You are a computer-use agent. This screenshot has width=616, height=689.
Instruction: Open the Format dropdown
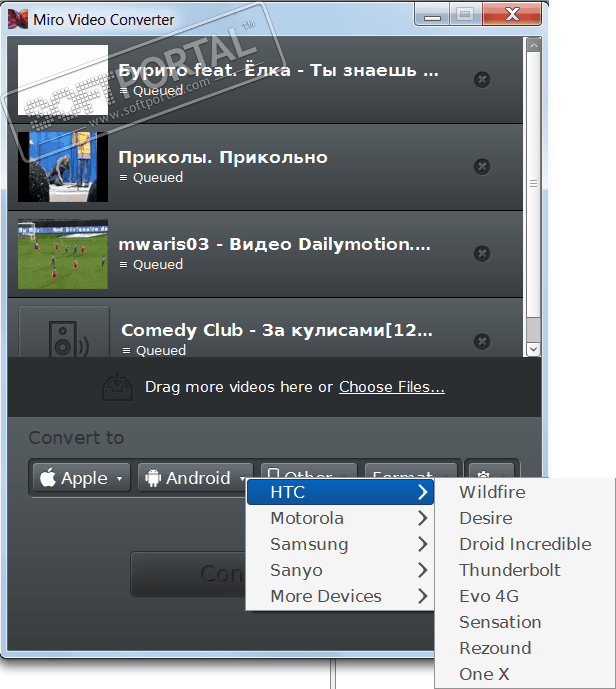point(410,471)
